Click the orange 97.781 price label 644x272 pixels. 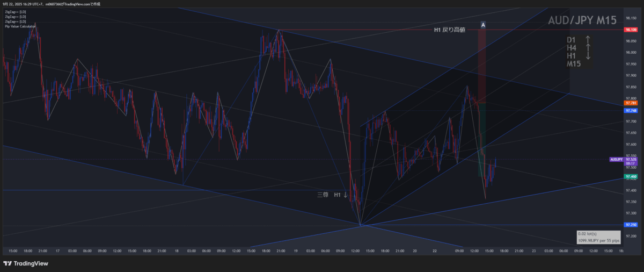click(x=631, y=103)
